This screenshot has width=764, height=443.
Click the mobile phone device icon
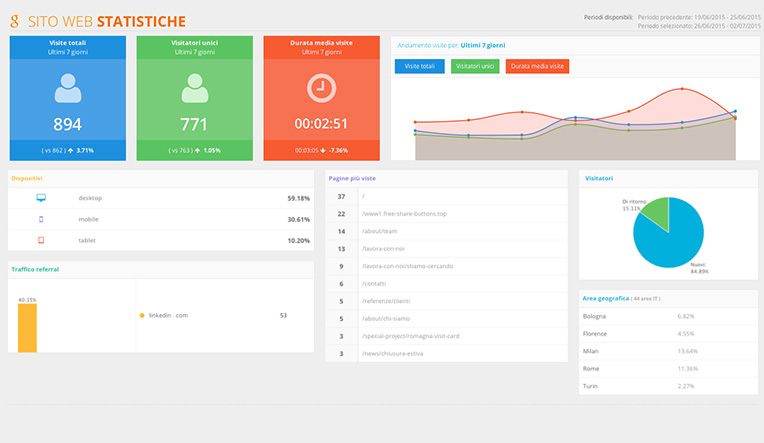41,219
